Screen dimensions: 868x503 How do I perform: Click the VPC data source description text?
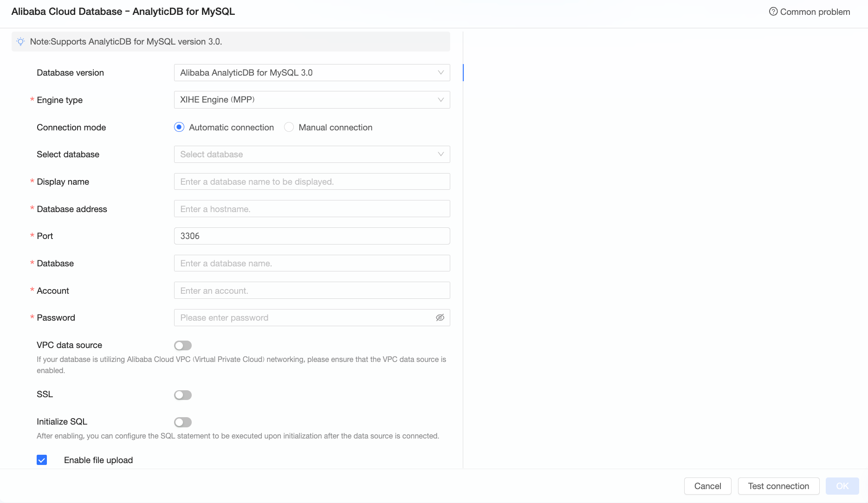pyautogui.click(x=241, y=365)
